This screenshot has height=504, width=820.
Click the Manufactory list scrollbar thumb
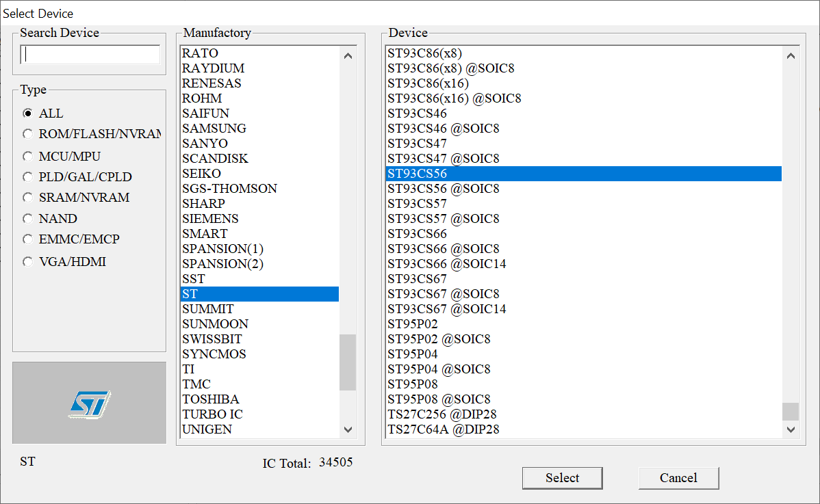[x=348, y=362]
